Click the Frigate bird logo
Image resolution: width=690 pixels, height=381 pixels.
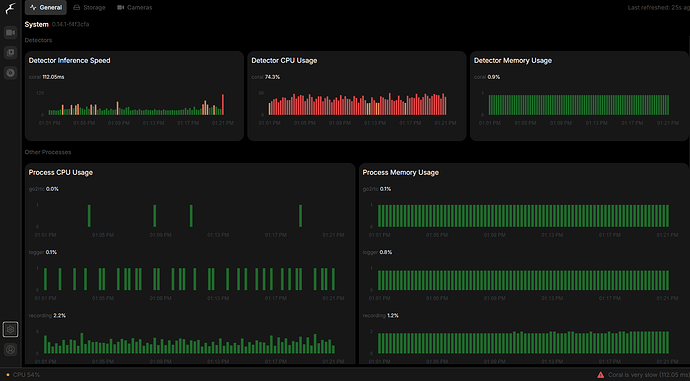(10, 8)
